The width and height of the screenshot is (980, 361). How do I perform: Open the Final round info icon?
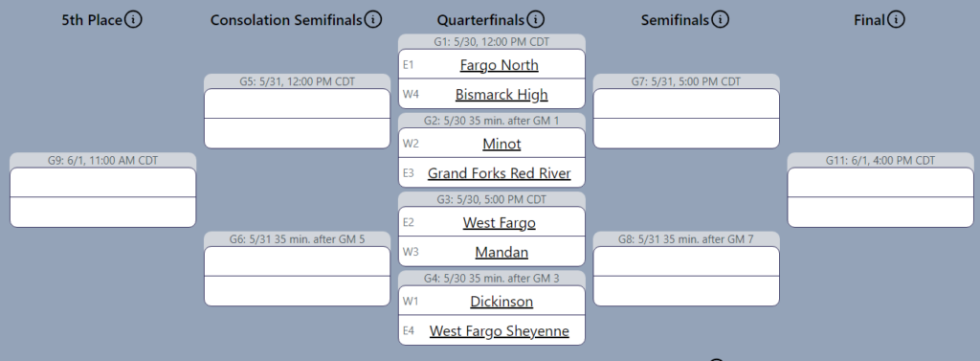point(896,19)
